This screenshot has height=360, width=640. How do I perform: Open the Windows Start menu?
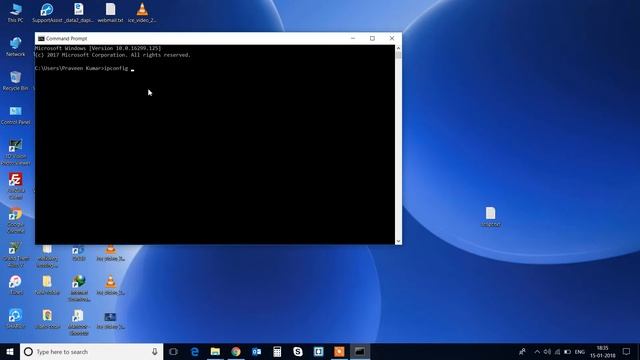click(10, 351)
